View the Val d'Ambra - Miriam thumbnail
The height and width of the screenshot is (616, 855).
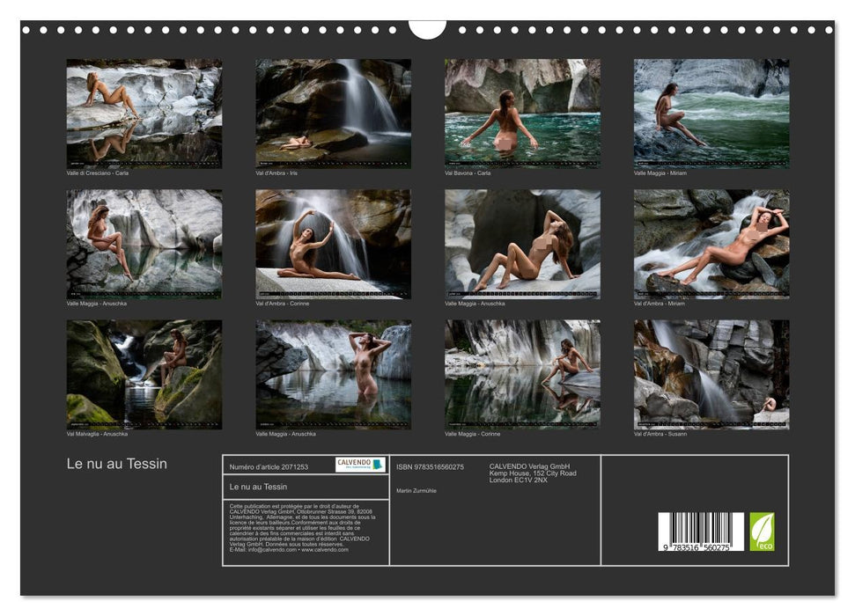coord(711,244)
